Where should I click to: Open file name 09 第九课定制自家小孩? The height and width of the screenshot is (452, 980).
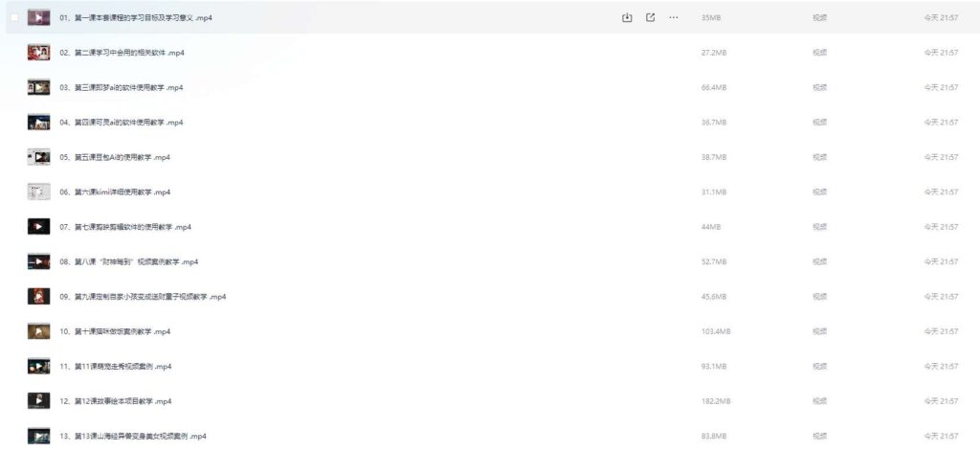click(x=143, y=297)
